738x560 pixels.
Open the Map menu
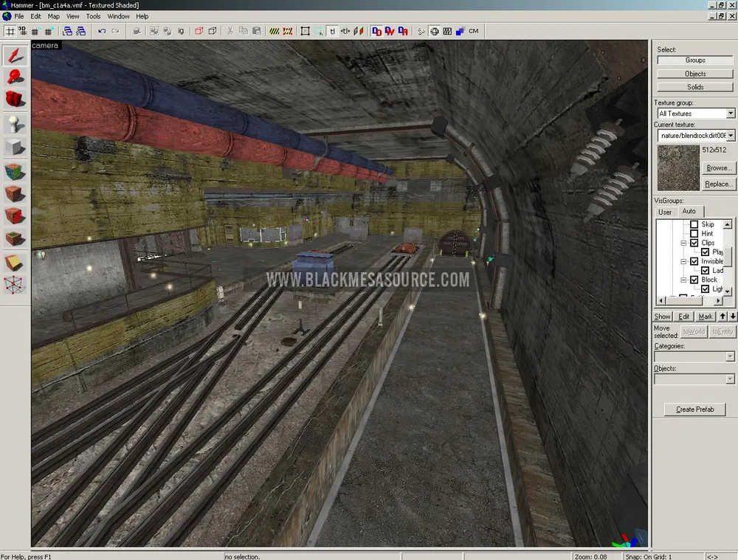tap(54, 16)
